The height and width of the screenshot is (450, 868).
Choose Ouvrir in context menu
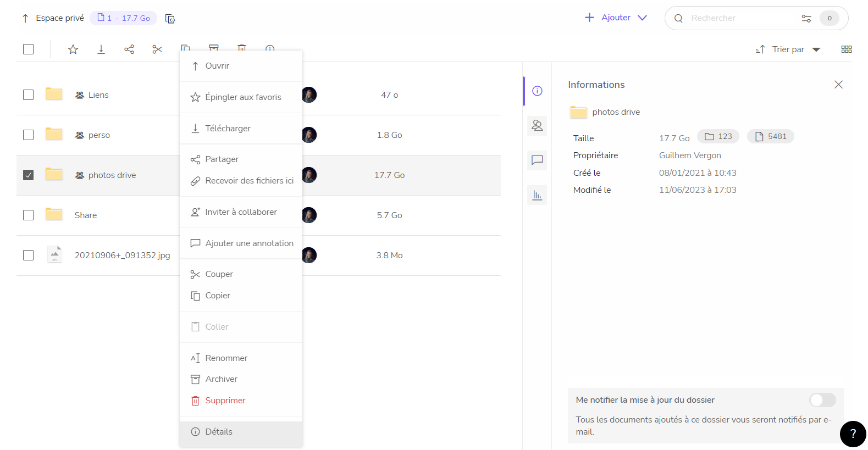pos(241,66)
